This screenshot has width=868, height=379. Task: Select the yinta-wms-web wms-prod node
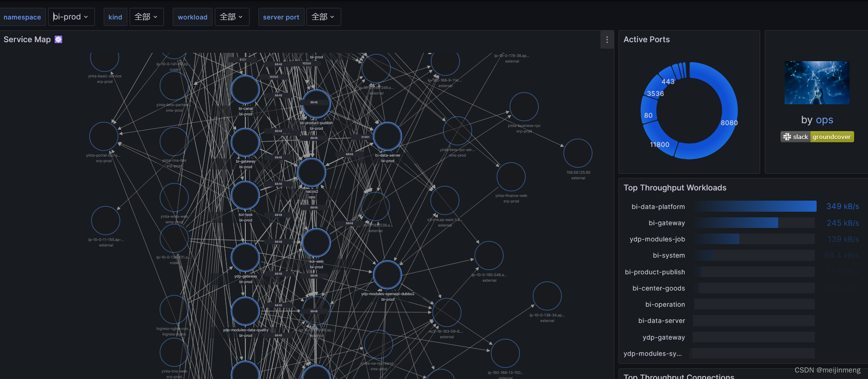pos(174,197)
